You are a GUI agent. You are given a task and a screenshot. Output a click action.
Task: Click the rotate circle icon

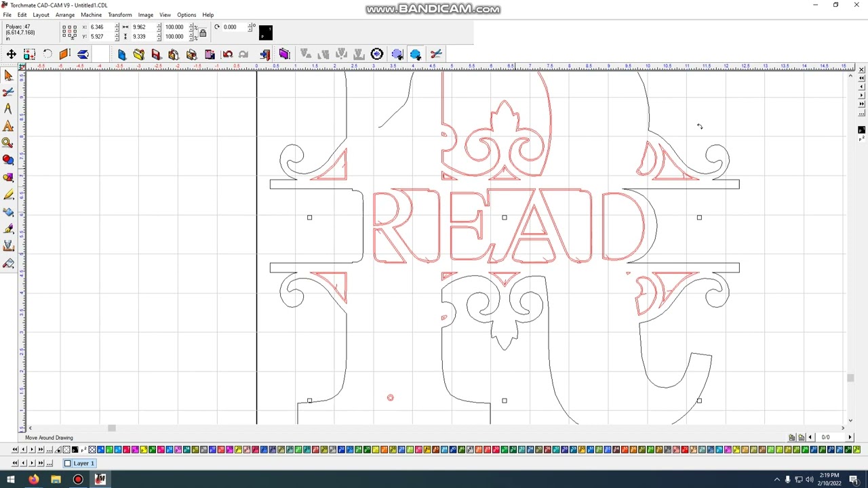coord(47,54)
